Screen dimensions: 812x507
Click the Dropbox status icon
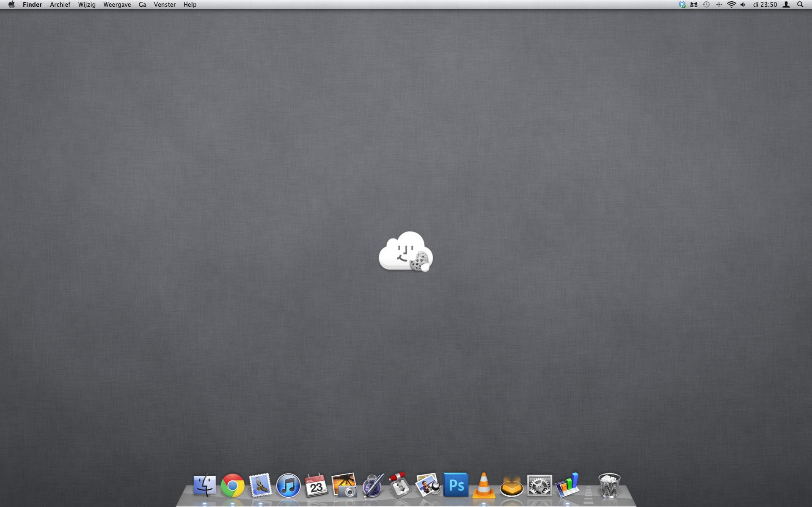[x=682, y=5]
